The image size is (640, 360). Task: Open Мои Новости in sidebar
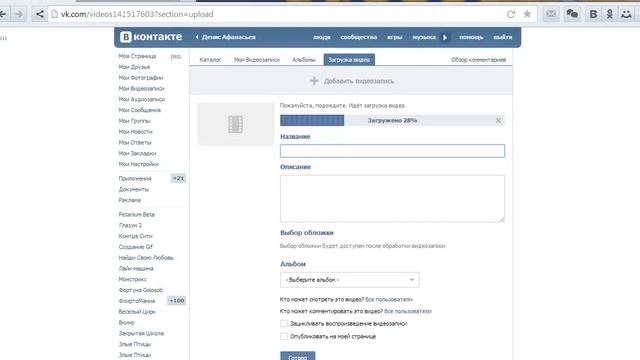(x=136, y=131)
